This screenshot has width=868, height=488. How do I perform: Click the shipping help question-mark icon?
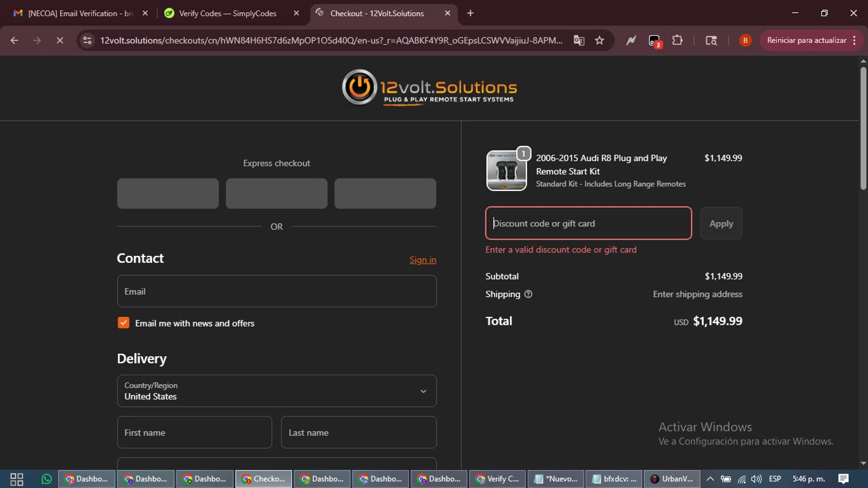pos(528,294)
